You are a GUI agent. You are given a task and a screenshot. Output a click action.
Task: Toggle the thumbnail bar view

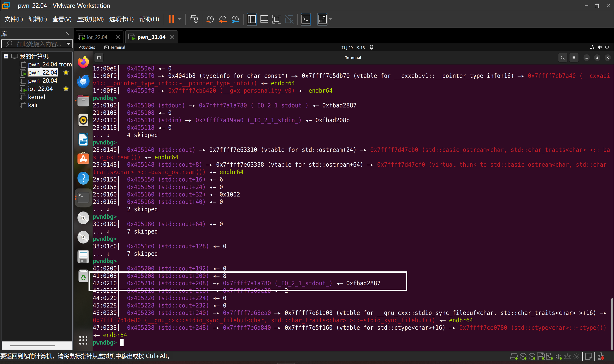click(x=264, y=19)
